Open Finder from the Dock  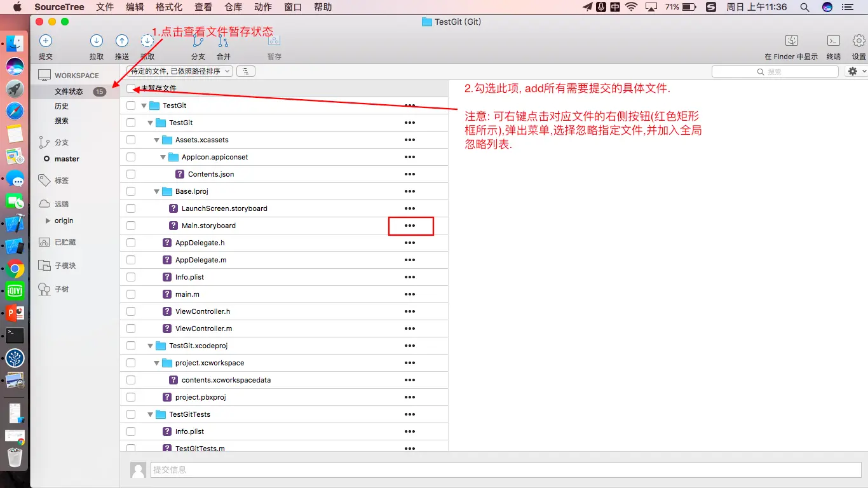point(15,43)
